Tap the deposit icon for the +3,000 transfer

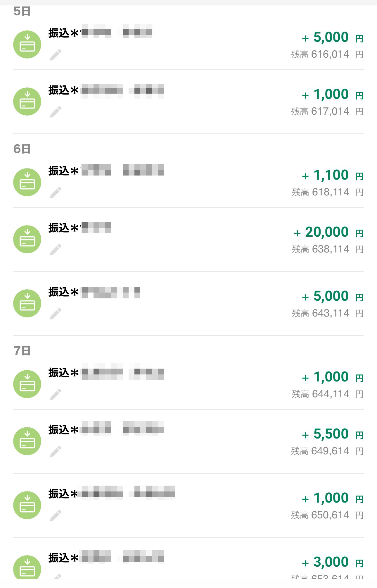coord(27,568)
